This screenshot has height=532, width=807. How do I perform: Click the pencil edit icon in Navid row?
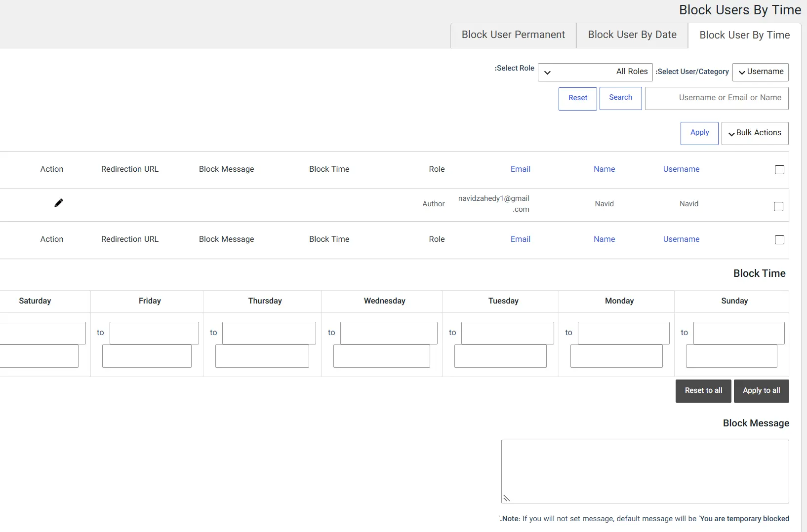[x=59, y=203]
